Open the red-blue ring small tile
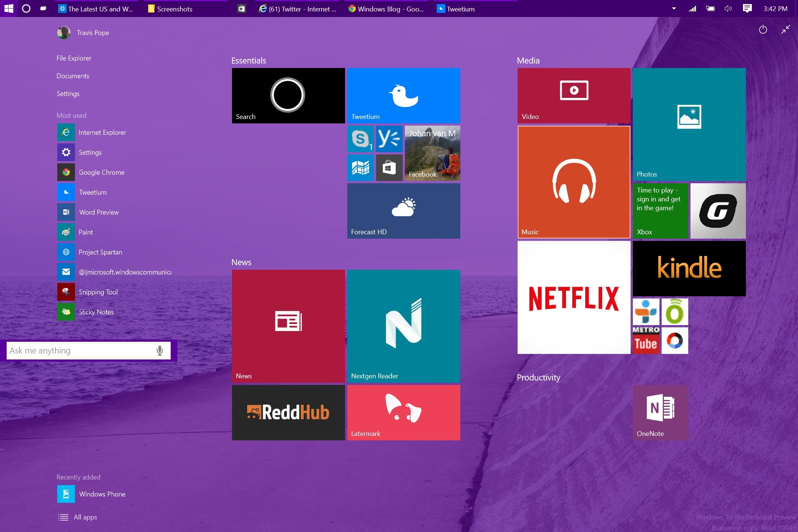Screen dimensions: 798x532 675,341
